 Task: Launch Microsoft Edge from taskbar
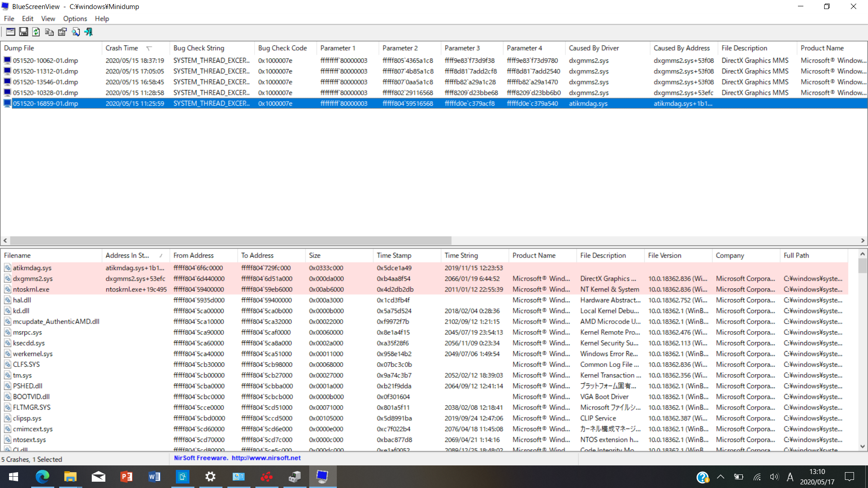pyautogui.click(x=42, y=477)
